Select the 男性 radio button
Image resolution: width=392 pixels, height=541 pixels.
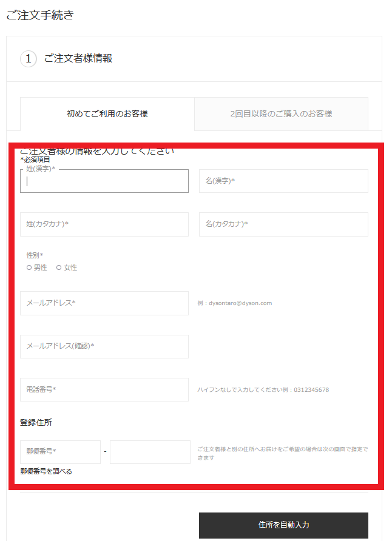pos(30,267)
